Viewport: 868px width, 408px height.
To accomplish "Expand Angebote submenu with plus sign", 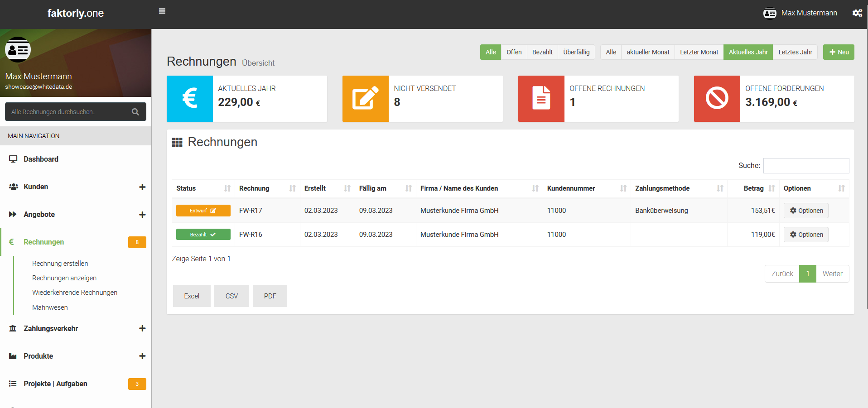I will click(142, 215).
